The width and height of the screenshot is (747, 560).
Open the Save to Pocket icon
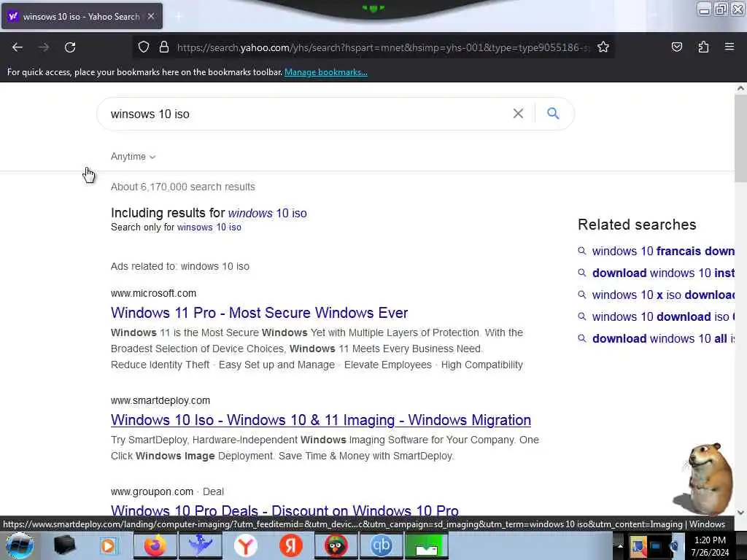(x=676, y=47)
